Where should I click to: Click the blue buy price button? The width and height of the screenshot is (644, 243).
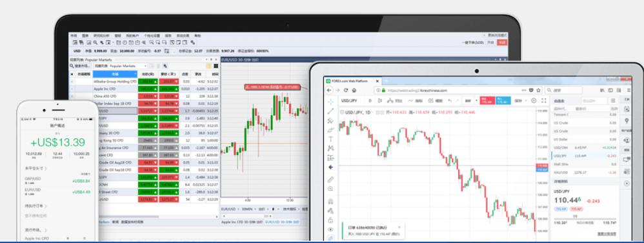[x=503, y=100]
